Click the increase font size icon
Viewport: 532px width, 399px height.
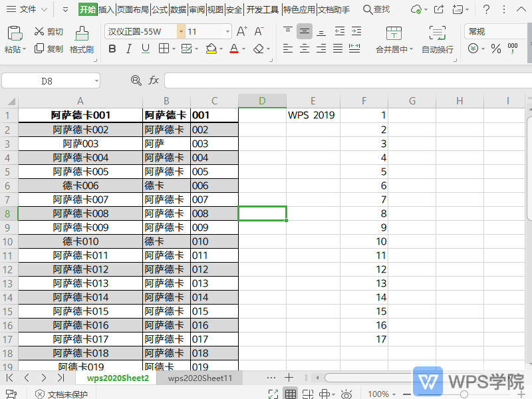pos(242,32)
